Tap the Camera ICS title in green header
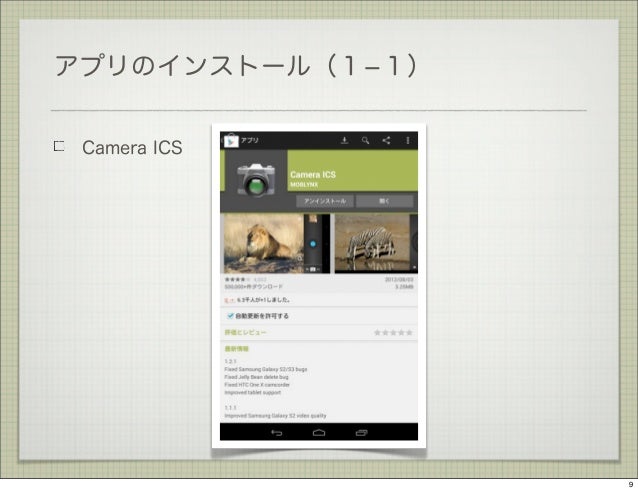 pos(313,175)
